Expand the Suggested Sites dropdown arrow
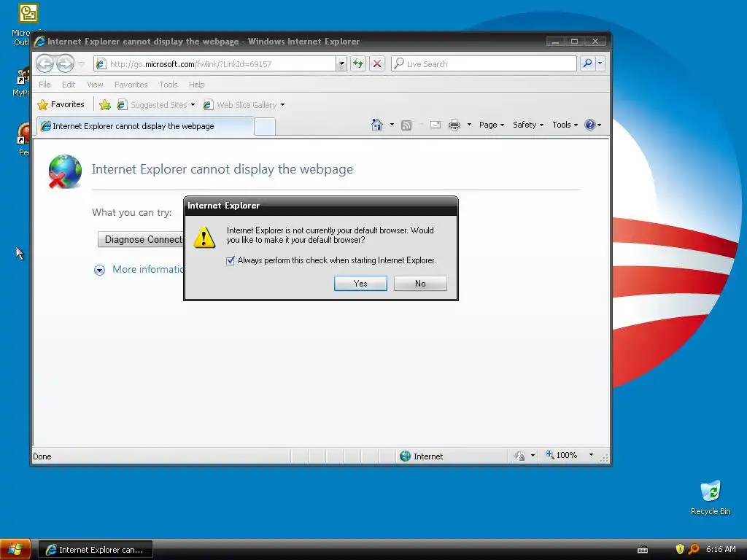Screen dimensions: 747x560 [193, 105]
